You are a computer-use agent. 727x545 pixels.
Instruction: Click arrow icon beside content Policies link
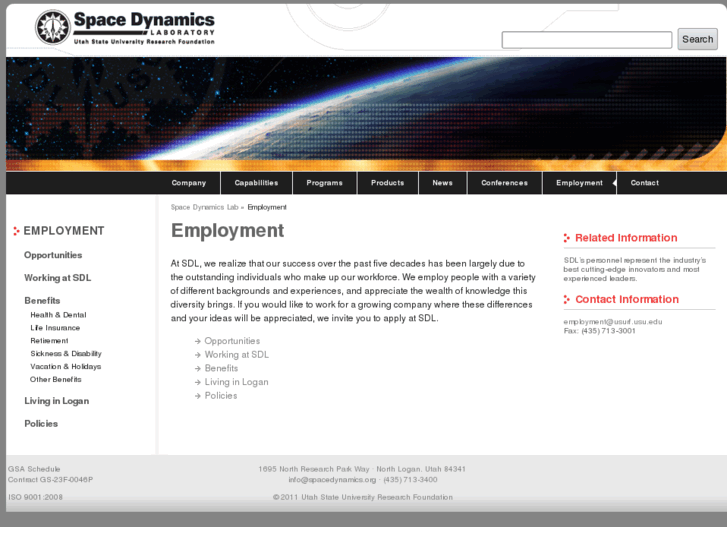pos(198,396)
